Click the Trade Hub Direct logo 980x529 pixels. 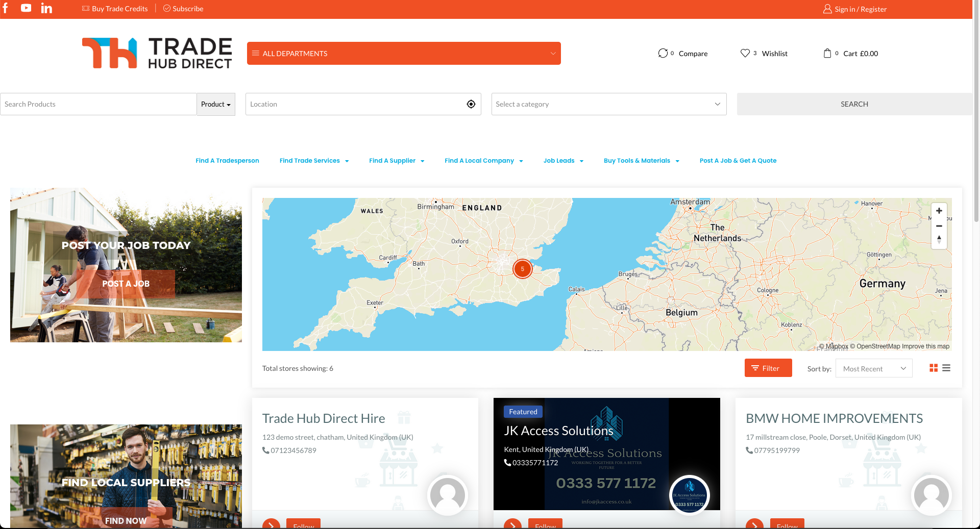click(x=157, y=53)
